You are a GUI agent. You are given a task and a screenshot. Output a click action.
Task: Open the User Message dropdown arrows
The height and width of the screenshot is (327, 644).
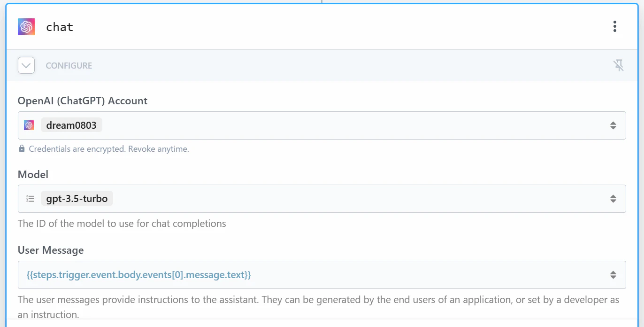(613, 275)
